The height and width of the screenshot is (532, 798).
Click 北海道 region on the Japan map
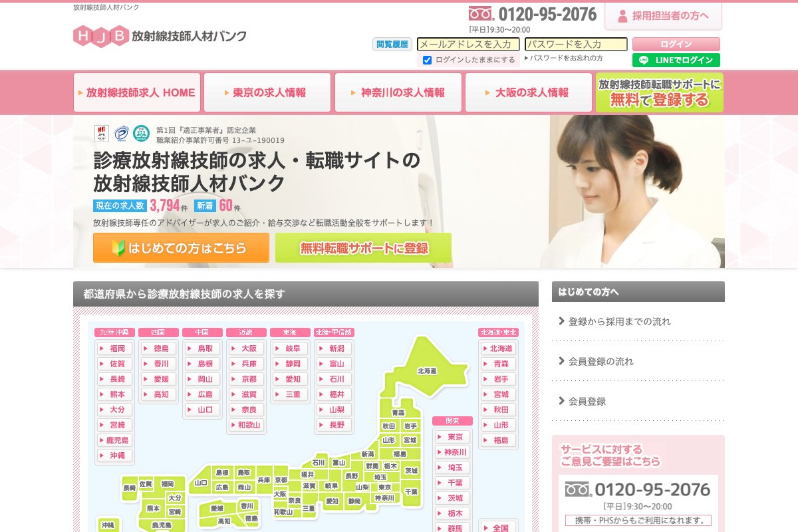[426, 369]
